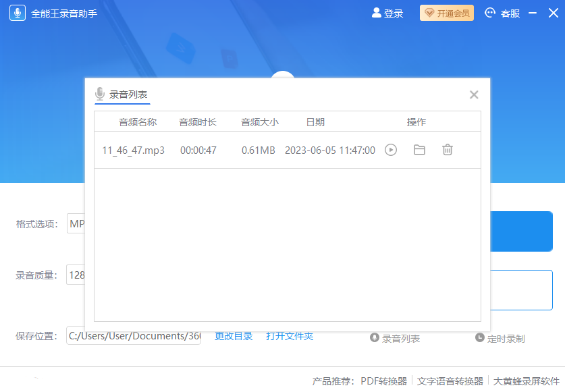
Task: Click the 日期 column header
Action: [x=314, y=122]
